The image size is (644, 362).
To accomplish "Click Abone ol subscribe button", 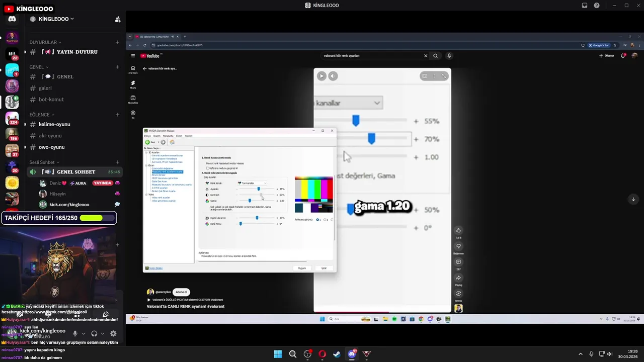I will [181, 292].
